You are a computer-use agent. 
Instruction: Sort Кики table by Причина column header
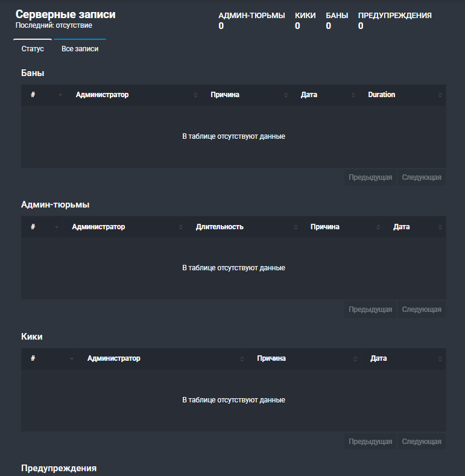304,358
